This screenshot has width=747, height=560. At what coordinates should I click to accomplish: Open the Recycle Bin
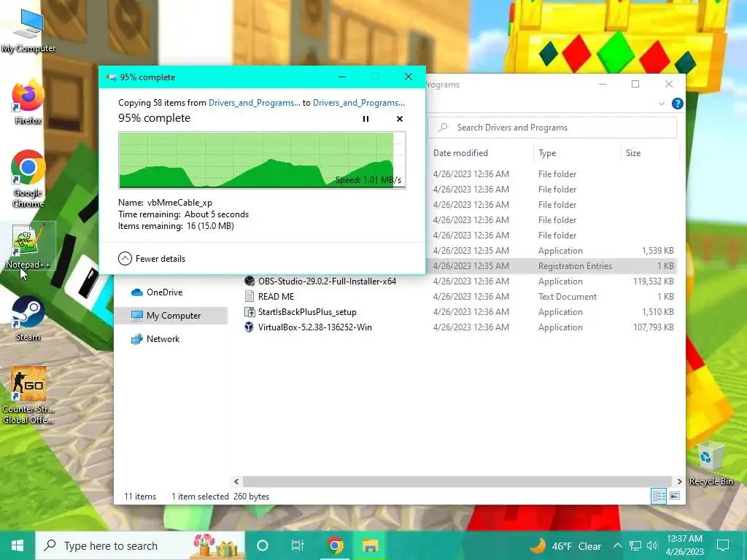tap(711, 463)
